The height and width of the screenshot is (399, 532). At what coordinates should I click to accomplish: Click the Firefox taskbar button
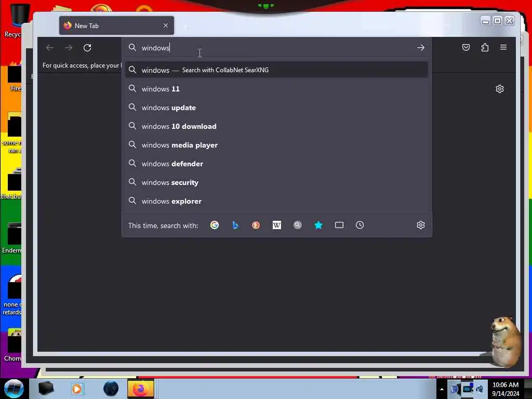click(x=141, y=389)
